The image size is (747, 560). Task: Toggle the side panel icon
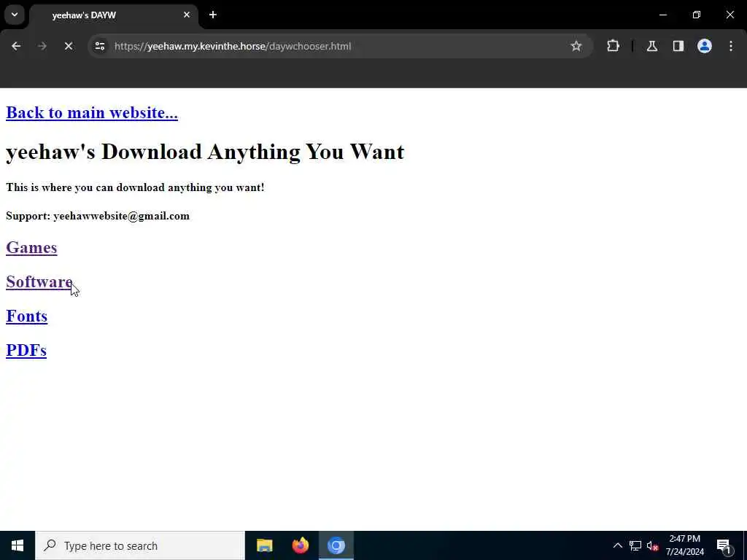click(678, 46)
